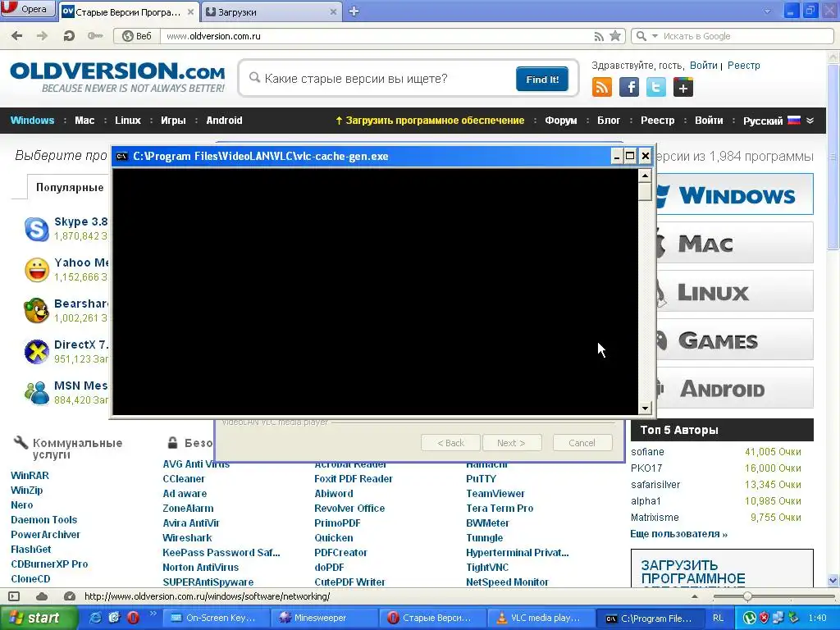Screen dimensions: 840x630
Task: Open the Twitter social icon
Action: (656, 87)
